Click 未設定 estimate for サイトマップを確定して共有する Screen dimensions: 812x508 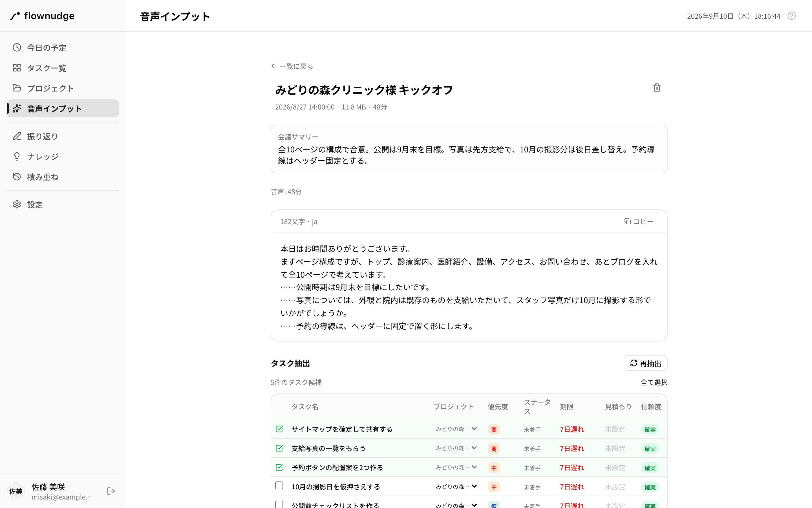click(615, 429)
